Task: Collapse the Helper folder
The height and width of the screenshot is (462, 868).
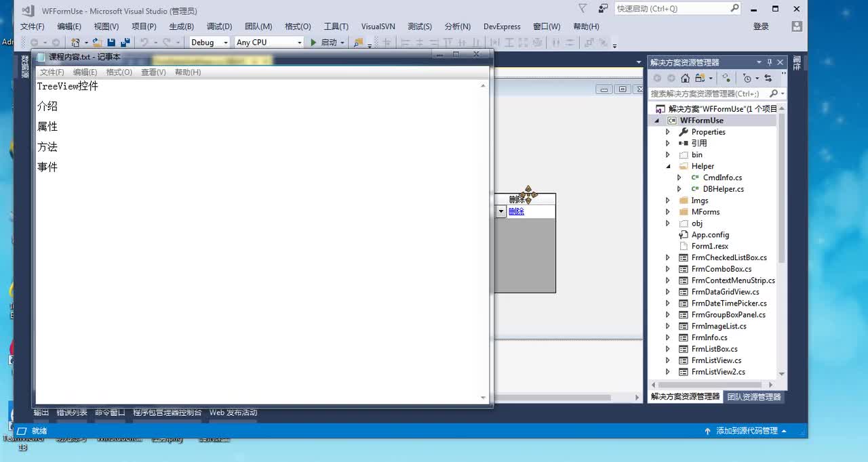Action: (x=668, y=166)
